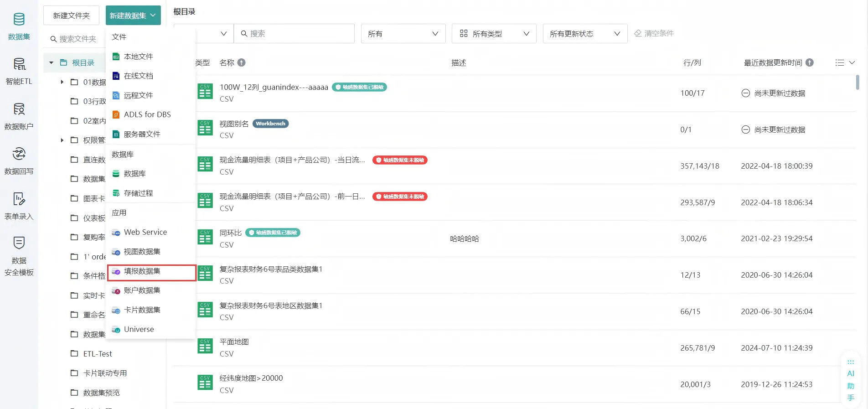
Task: Pick Web Service menu entry
Action: pyautogui.click(x=145, y=232)
